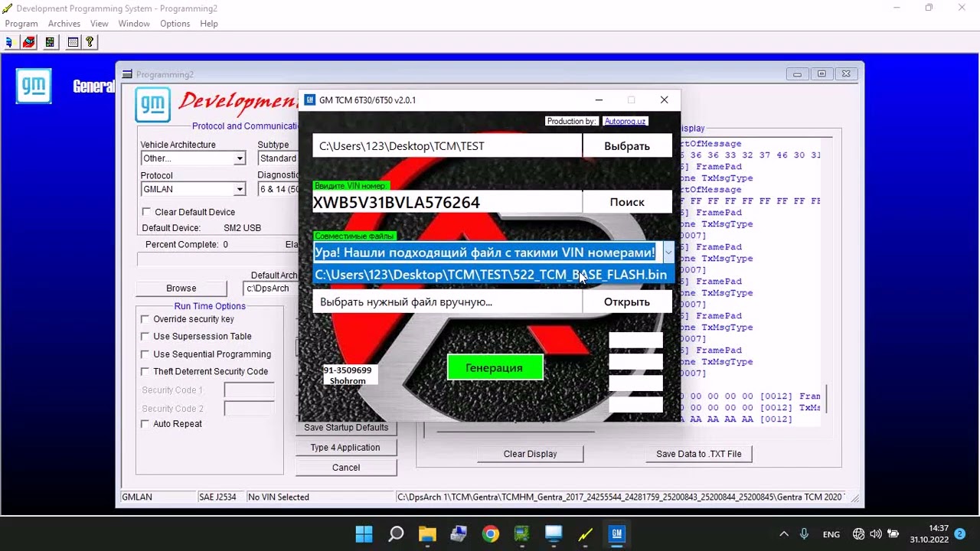Image resolution: width=980 pixels, height=551 pixels.
Task: Click the first blue toolbar icon under Program
Action: pos(10,42)
